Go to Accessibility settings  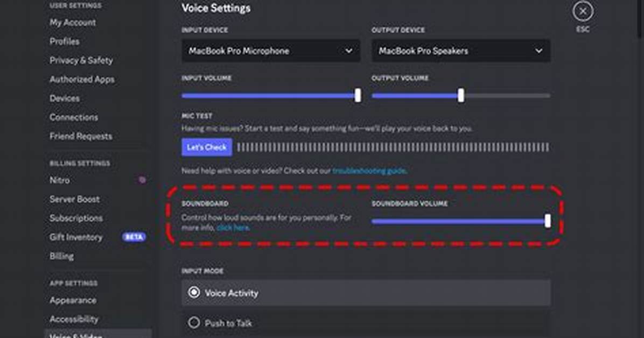click(74, 319)
